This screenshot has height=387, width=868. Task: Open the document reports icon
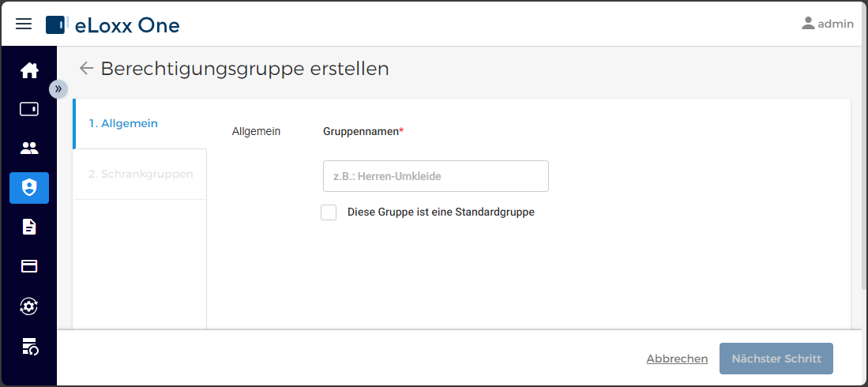click(29, 227)
